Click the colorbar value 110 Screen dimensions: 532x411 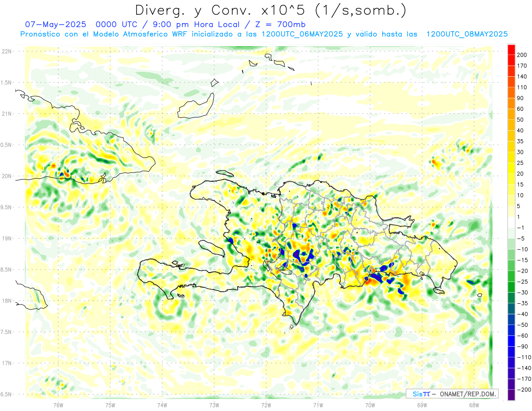[x=521, y=87]
